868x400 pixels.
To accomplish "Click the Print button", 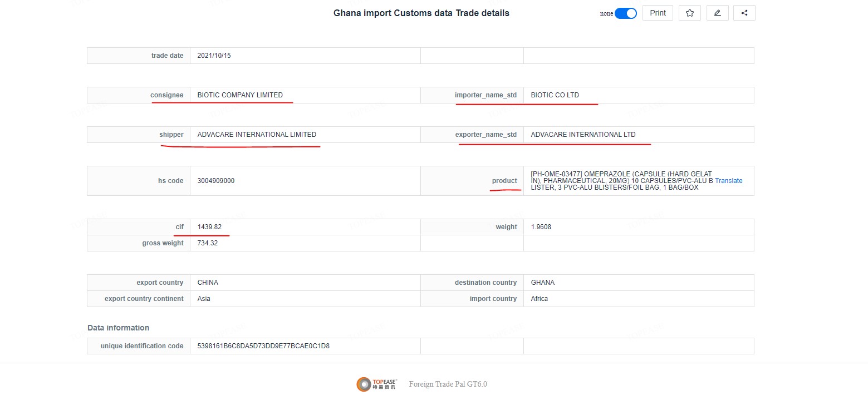I will coord(658,13).
